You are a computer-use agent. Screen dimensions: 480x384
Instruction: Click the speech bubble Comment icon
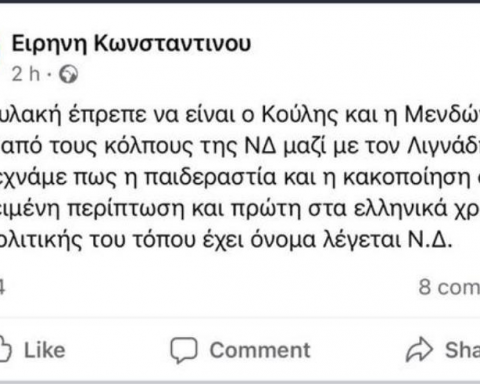click(184, 350)
